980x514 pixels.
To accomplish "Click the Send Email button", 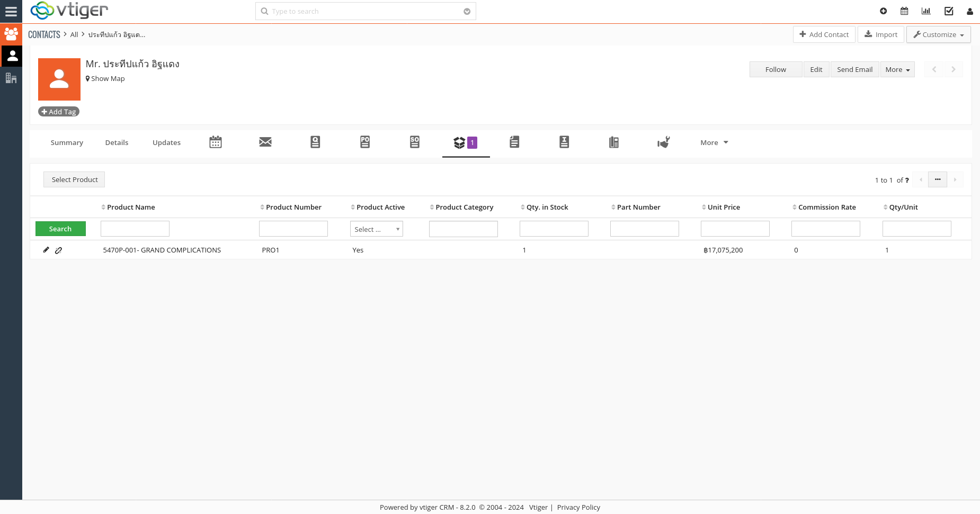I will coord(854,69).
